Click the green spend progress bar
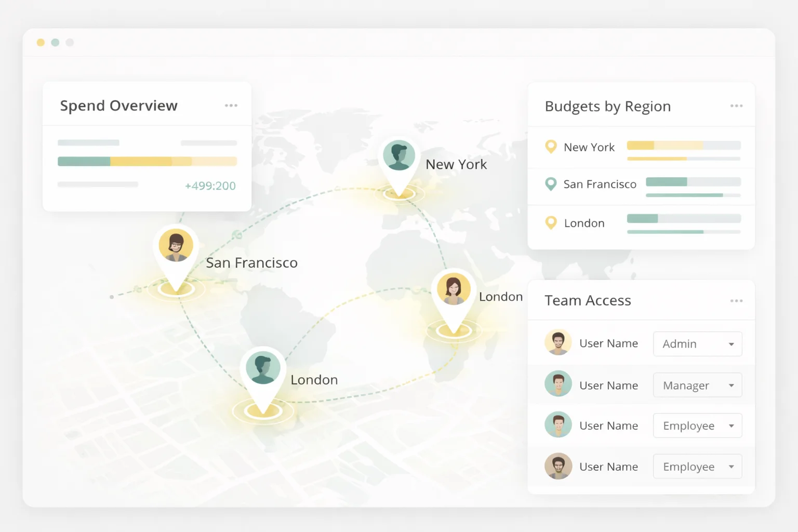The height and width of the screenshot is (532, 798). [x=83, y=162]
